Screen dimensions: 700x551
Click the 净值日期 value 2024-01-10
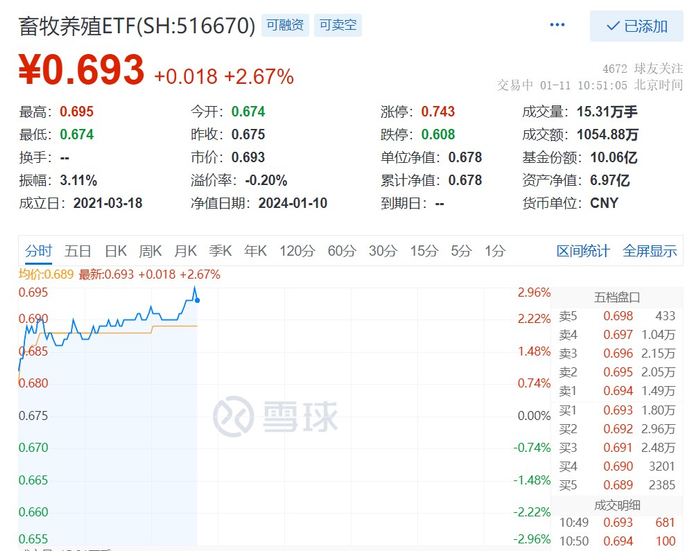point(292,203)
